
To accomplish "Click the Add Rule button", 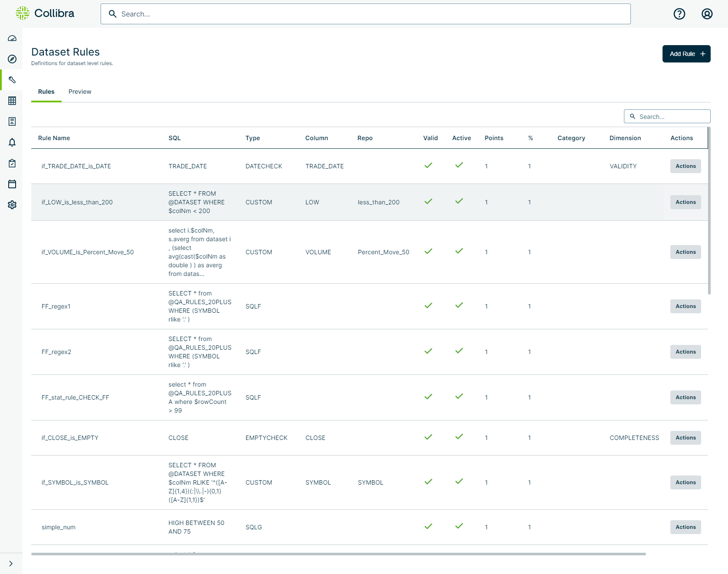I will pyautogui.click(x=686, y=54).
